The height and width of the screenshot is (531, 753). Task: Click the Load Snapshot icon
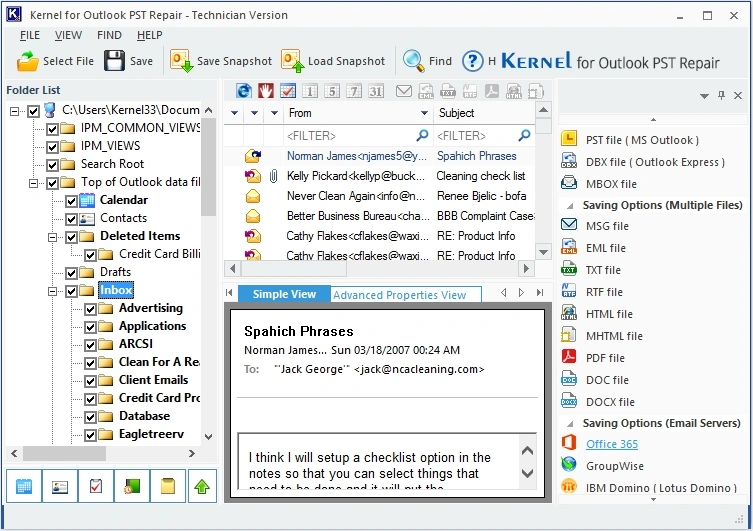pos(292,61)
